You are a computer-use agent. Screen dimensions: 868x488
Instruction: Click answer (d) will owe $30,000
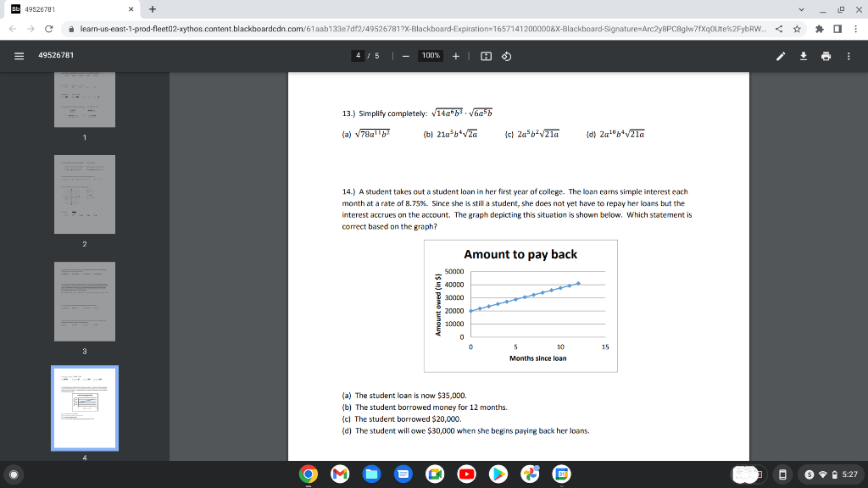[x=465, y=430]
